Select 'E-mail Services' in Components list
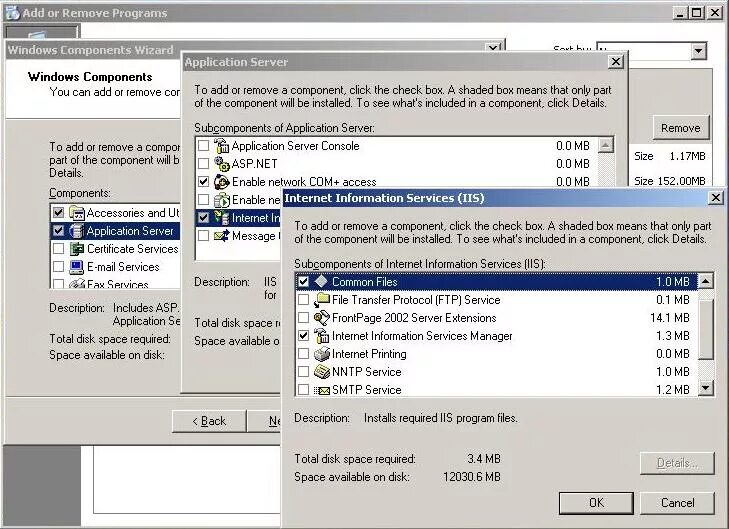The width and height of the screenshot is (729, 529). point(123,267)
